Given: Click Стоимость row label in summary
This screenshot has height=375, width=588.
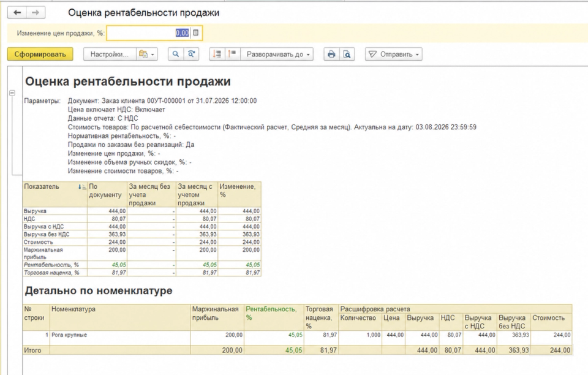Looking at the screenshot, I should (x=38, y=242).
